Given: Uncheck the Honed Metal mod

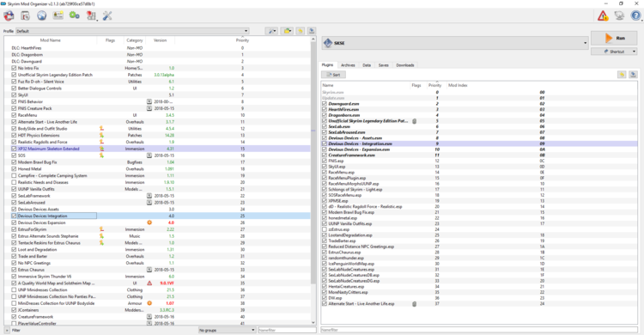Looking at the screenshot, I should pos(14,169).
